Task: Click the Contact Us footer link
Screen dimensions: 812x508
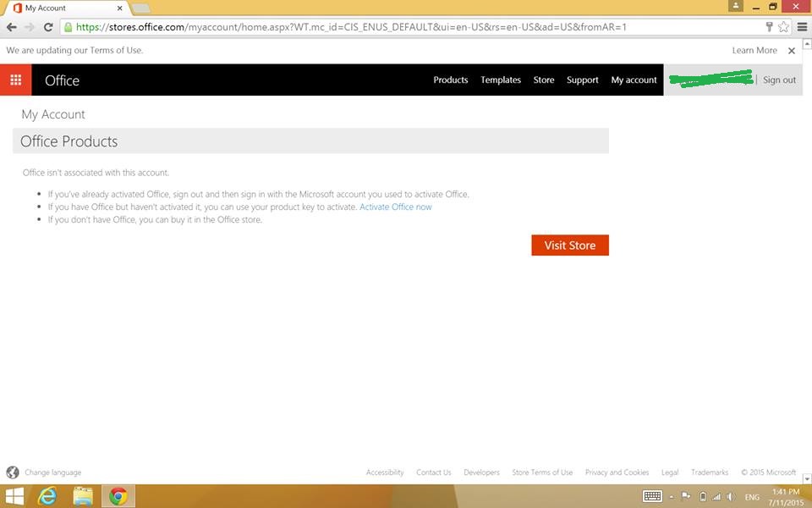Action: 433,472
